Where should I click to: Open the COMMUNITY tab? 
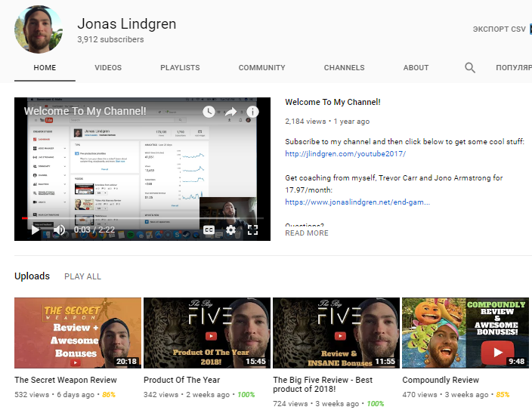261,67
